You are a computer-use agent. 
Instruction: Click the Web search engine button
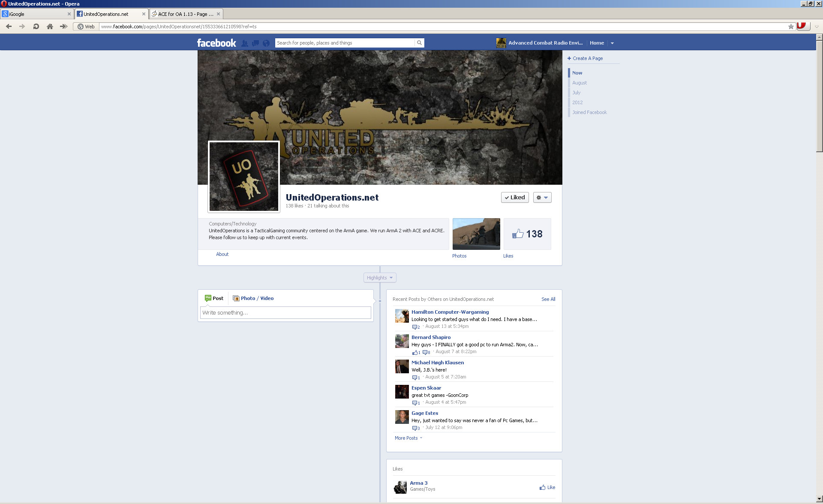click(86, 27)
